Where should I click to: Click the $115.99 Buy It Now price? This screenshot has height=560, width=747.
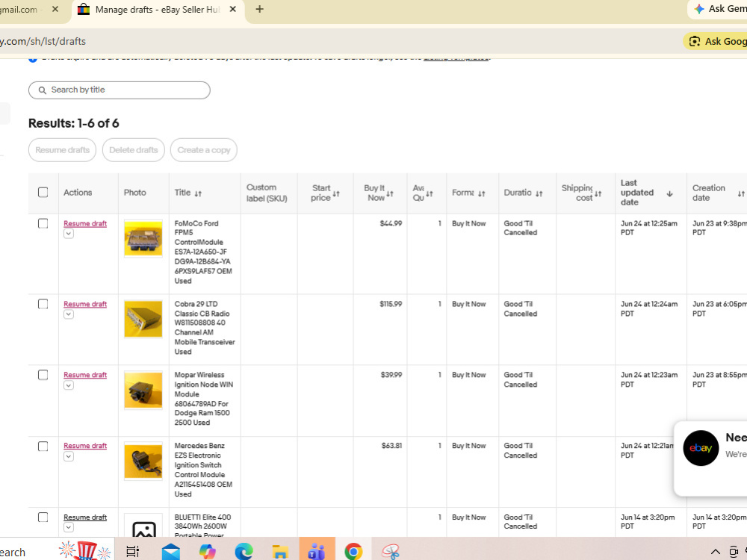391,304
